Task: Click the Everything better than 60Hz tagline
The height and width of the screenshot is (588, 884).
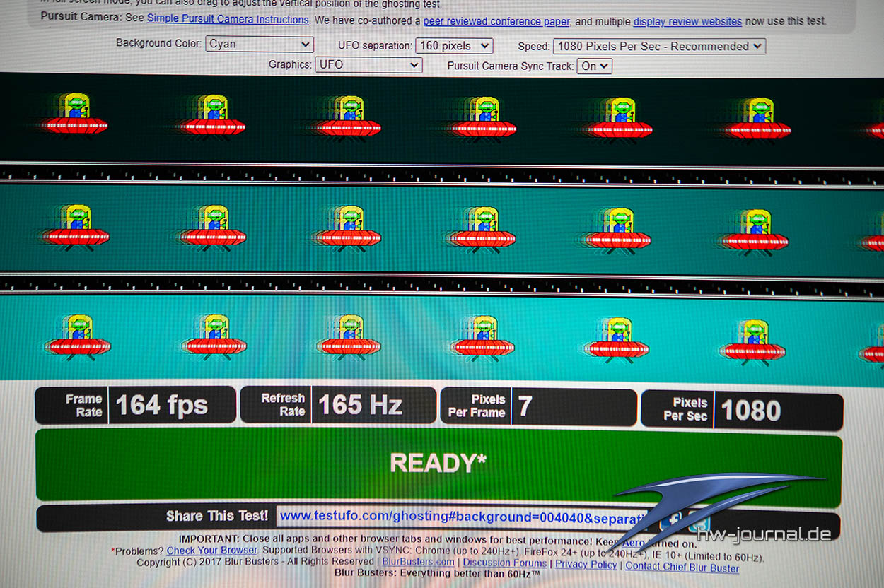Action: click(437, 573)
